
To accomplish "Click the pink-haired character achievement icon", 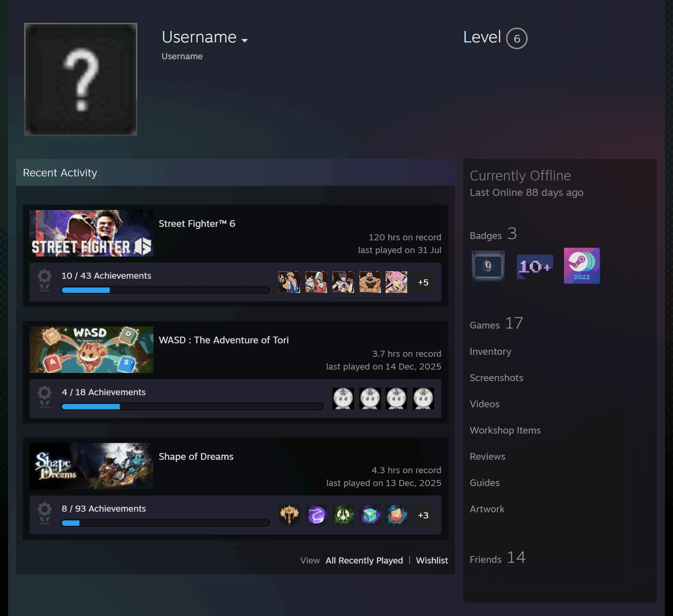I will (x=396, y=282).
